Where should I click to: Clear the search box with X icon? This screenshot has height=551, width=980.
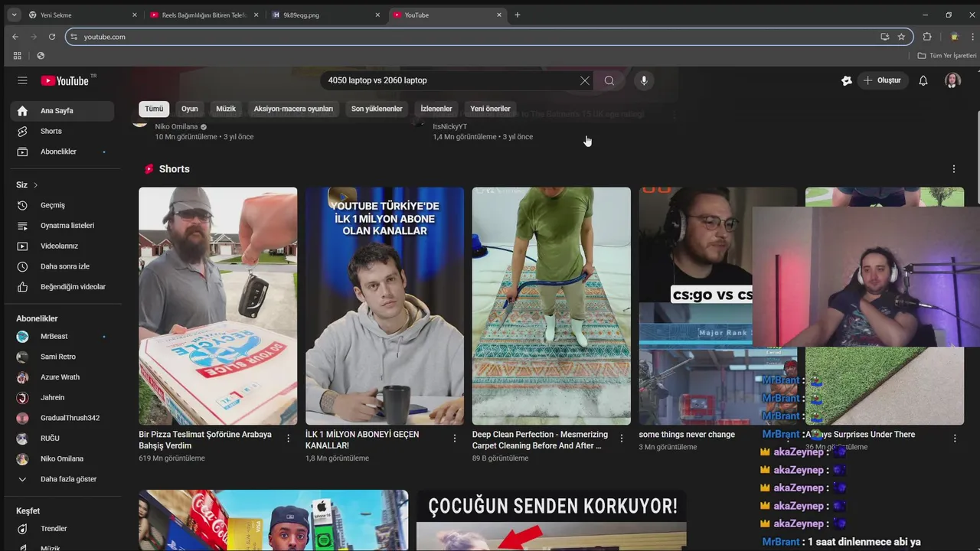click(585, 80)
